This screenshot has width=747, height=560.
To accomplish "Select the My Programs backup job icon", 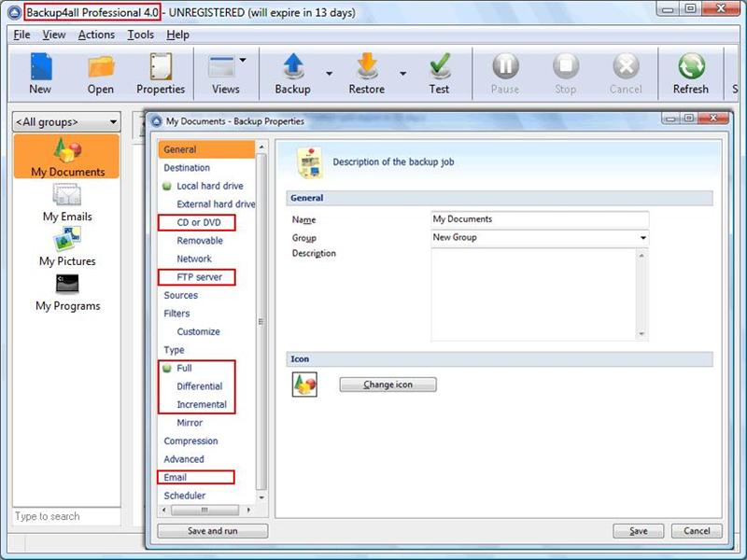I will tap(67, 284).
